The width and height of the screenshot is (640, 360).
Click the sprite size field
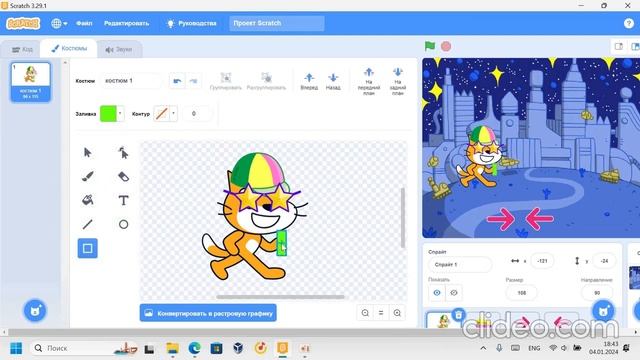point(521,293)
